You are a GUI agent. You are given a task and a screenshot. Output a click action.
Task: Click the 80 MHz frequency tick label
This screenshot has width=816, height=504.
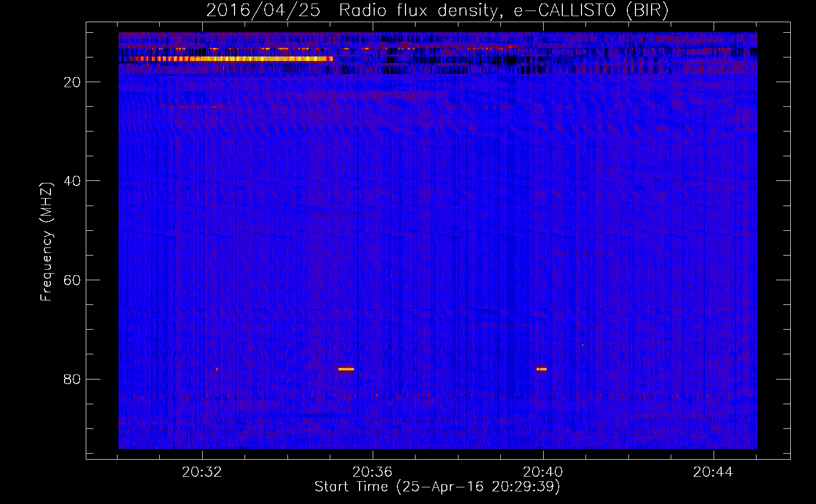pyautogui.click(x=72, y=379)
